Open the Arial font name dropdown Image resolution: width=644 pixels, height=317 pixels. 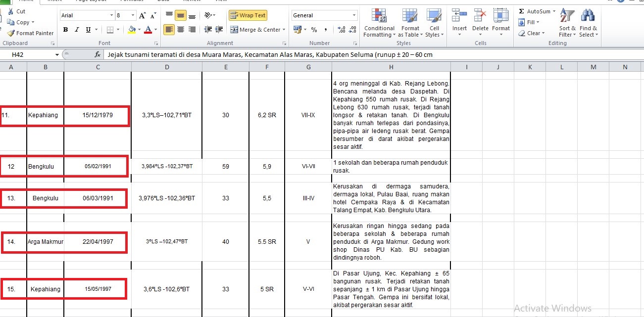[111, 16]
